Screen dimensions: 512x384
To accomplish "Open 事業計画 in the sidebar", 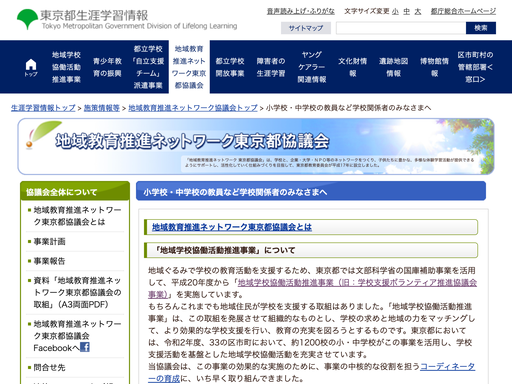I will [49, 241].
